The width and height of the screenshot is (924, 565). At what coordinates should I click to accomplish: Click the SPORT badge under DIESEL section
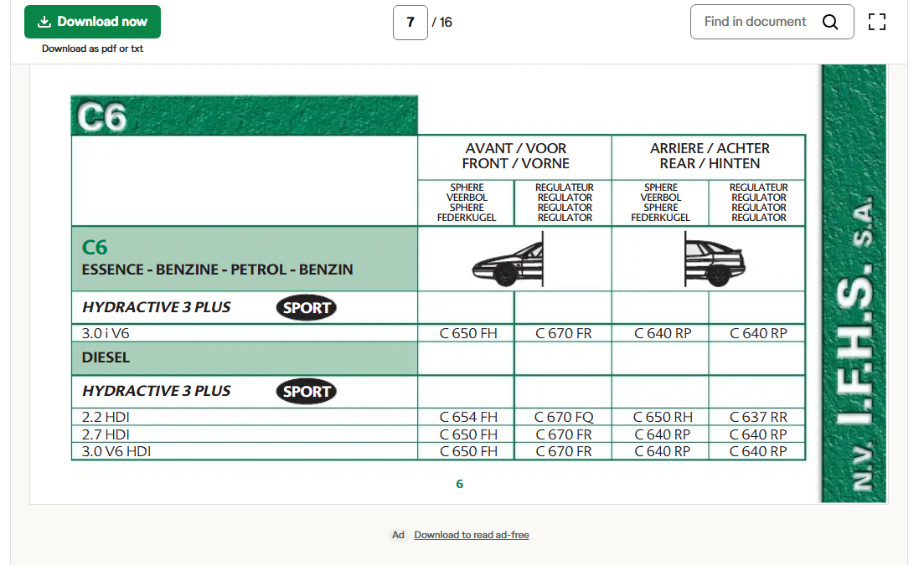tap(306, 392)
